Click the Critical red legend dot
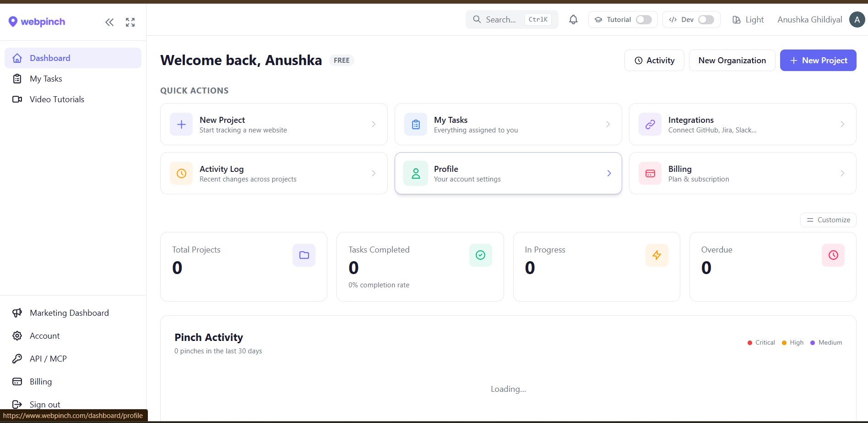This screenshot has width=868, height=423. (750, 343)
